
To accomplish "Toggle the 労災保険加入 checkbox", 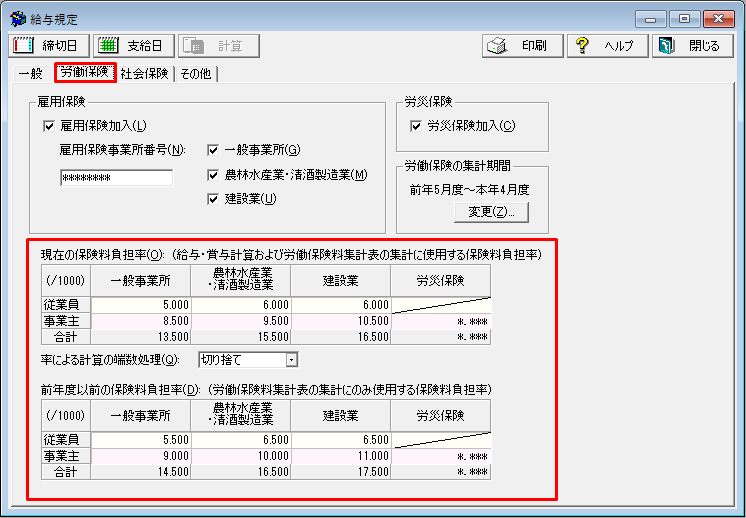I will pyautogui.click(x=416, y=126).
